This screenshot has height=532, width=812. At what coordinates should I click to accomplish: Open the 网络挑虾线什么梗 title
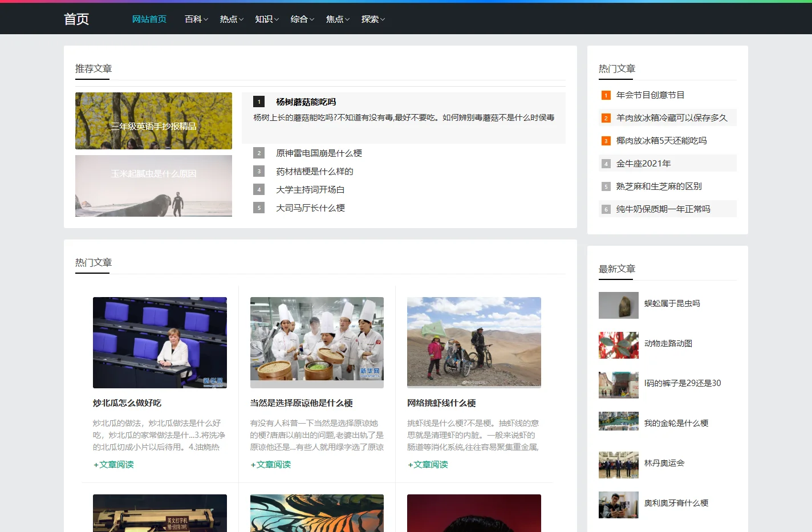441,403
